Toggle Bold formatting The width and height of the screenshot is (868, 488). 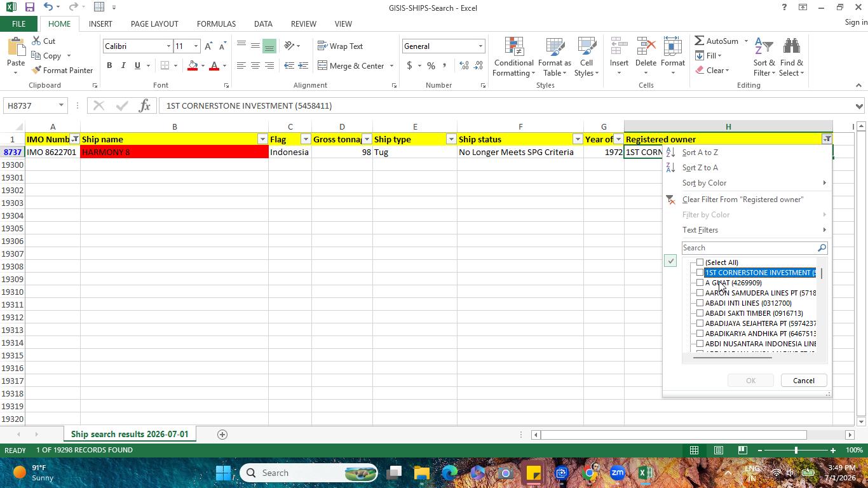click(x=109, y=65)
